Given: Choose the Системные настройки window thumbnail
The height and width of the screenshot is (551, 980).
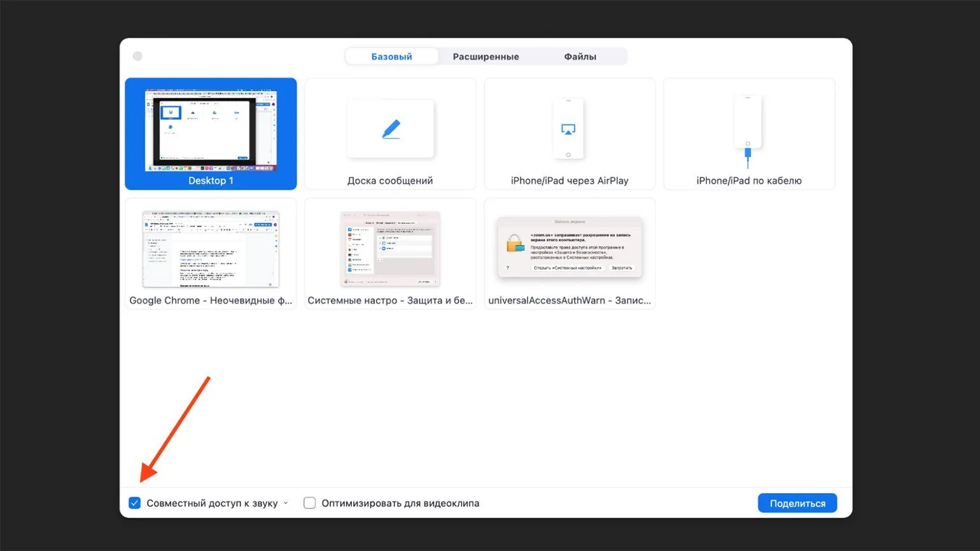Looking at the screenshot, I should tap(390, 249).
